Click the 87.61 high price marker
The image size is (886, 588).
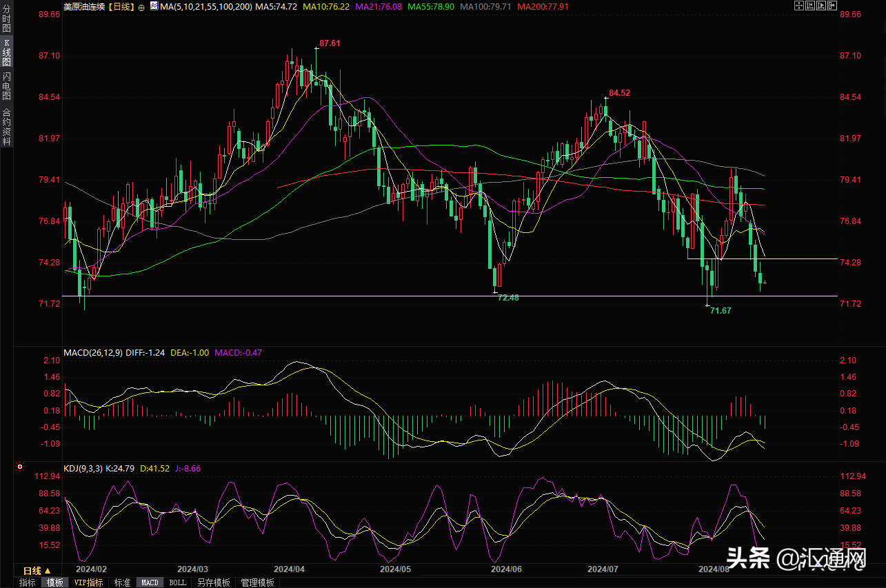330,43
